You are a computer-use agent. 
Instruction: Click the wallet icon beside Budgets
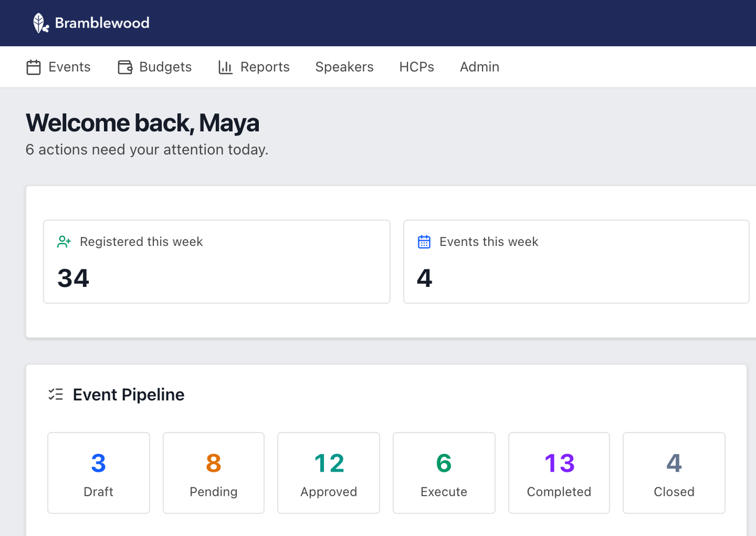[x=125, y=67]
